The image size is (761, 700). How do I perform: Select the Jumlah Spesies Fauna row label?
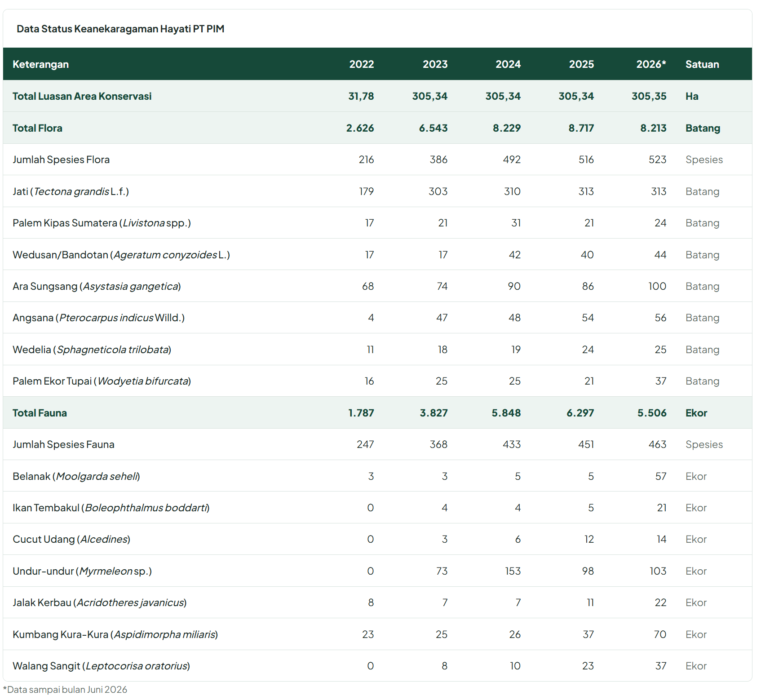pyautogui.click(x=63, y=444)
